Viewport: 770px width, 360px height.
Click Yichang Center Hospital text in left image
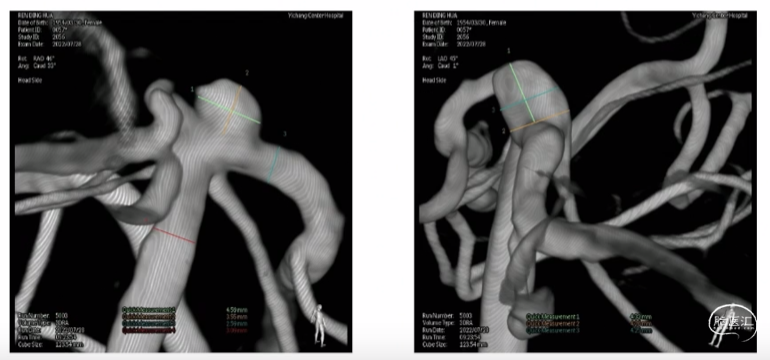pyautogui.click(x=315, y=16)
